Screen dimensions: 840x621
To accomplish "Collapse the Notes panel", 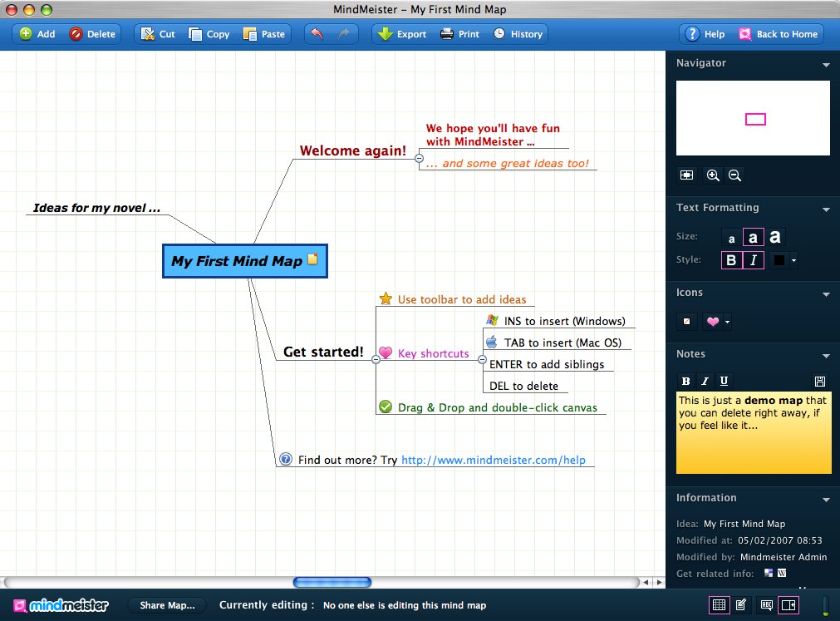I will (x=826, y=356).
